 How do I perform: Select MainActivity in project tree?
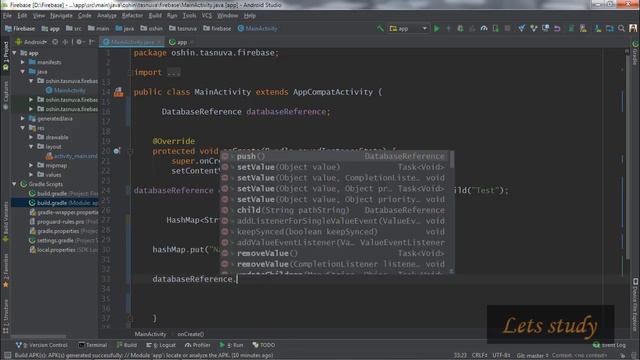click(65, 91)
